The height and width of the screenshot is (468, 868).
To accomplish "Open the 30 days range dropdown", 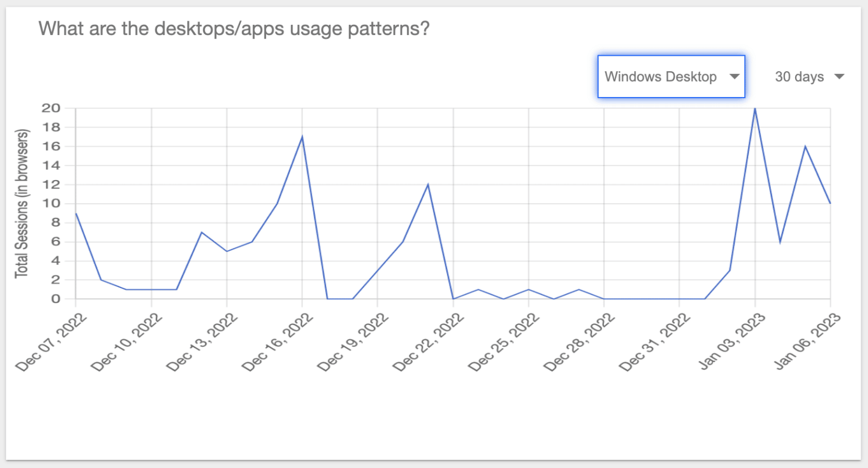I will pyautogui.click(x=799, y=77).
